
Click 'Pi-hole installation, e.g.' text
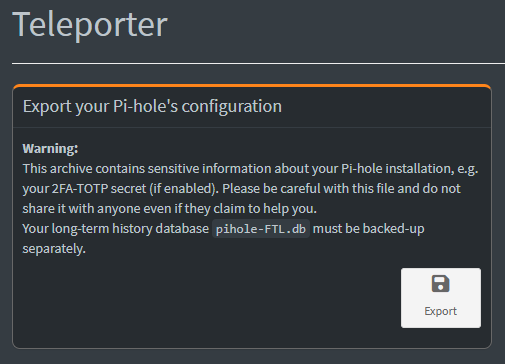[410, 169]
